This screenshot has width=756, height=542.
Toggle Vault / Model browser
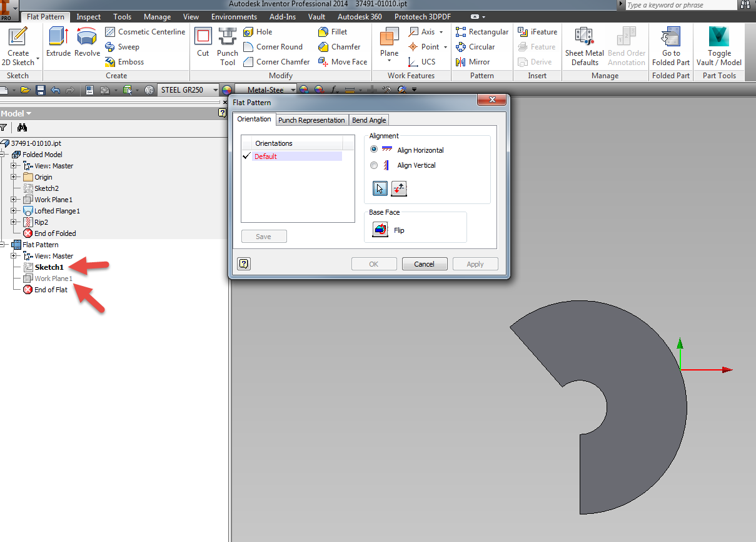719,46
